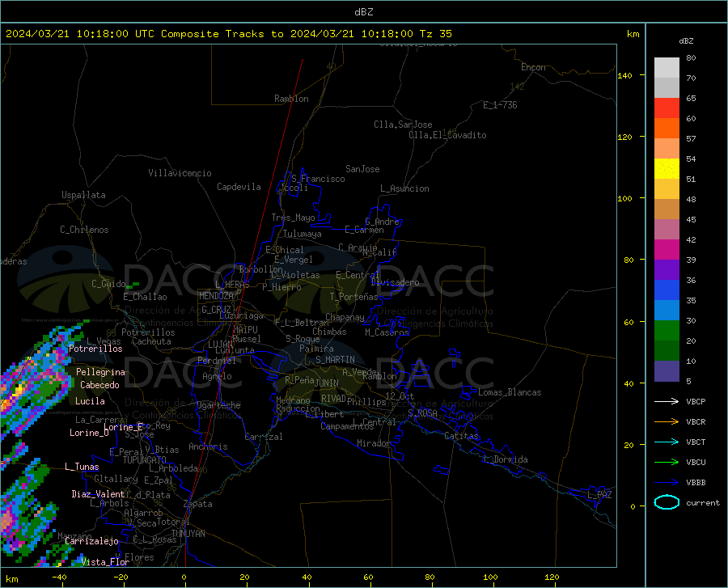The image size is (728, 588).
Task: Click the cyan 'current' ellipse icon
Action: [x=667, y=502]
